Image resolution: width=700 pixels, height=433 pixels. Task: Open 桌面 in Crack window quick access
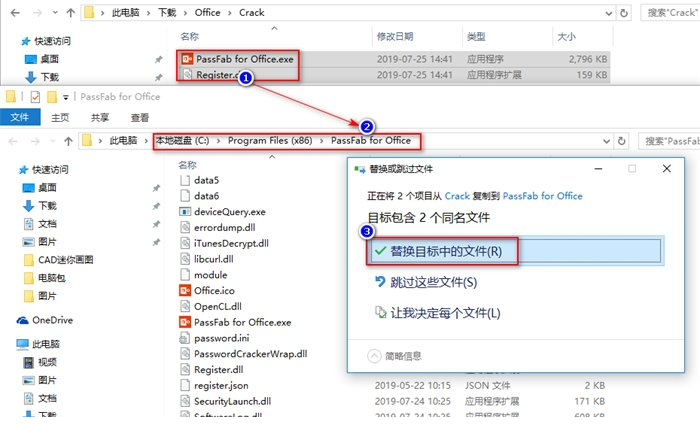tap(50, 59)
